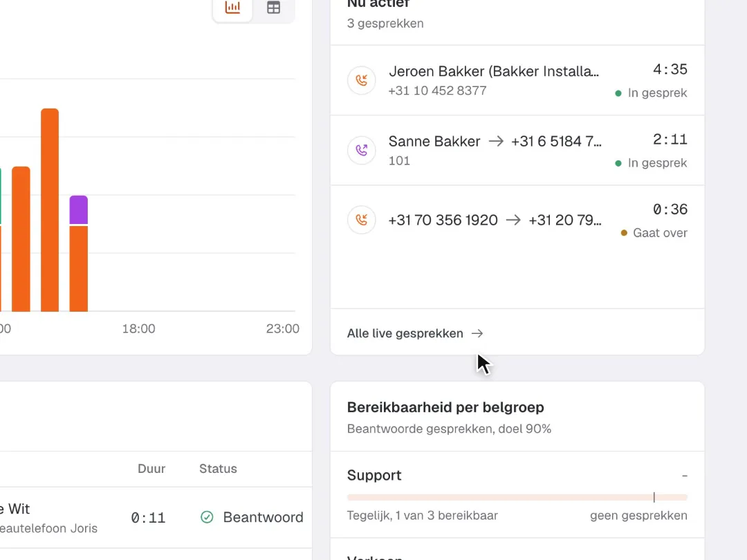
Task: Sort by Status column header
Action: coord(218,469)
